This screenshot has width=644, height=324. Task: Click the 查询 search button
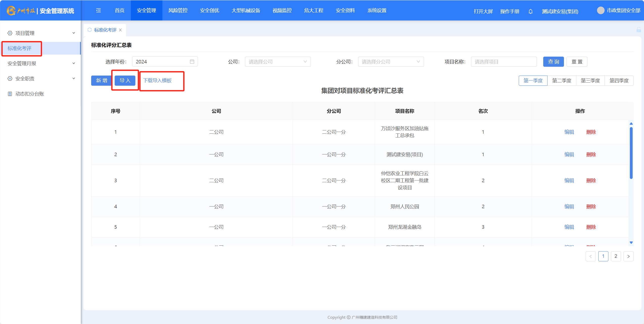553,62
